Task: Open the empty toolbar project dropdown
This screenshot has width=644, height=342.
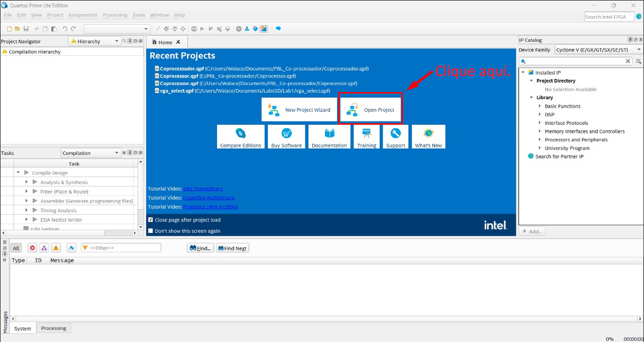Action: point(117,29)
